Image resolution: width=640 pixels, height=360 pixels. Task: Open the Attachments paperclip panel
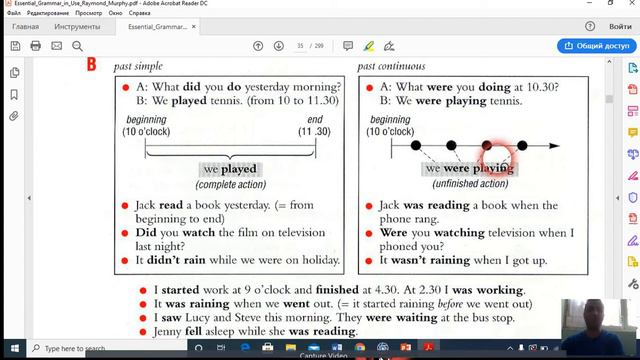click(14, 116)
